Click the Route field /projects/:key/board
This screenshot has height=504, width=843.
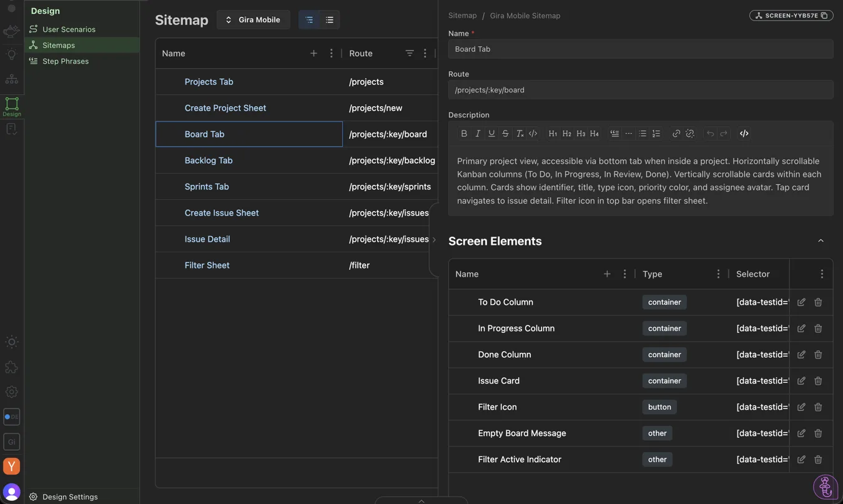[641, 90]
